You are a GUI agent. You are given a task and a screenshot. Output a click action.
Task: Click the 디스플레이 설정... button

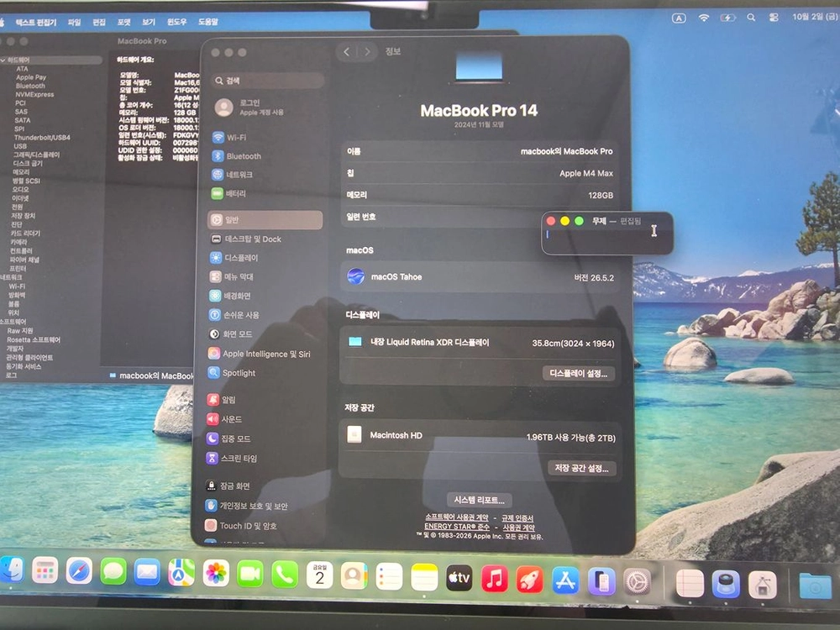point(579,374)
